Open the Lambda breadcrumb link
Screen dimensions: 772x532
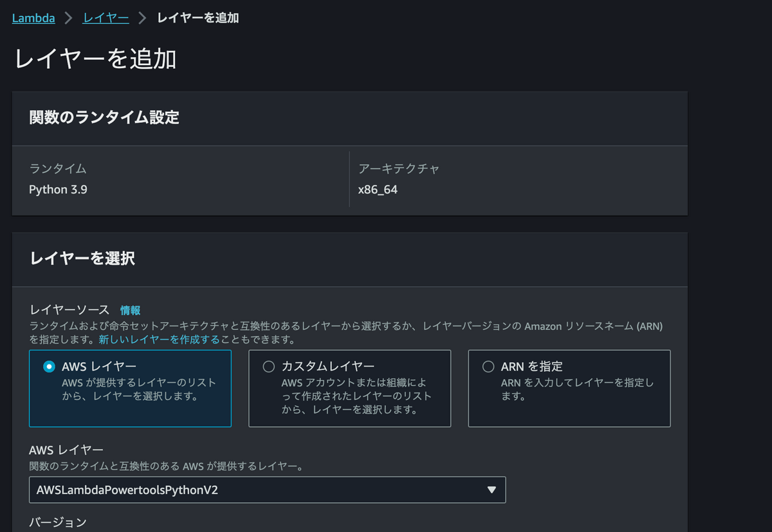[x=33, y=18]
